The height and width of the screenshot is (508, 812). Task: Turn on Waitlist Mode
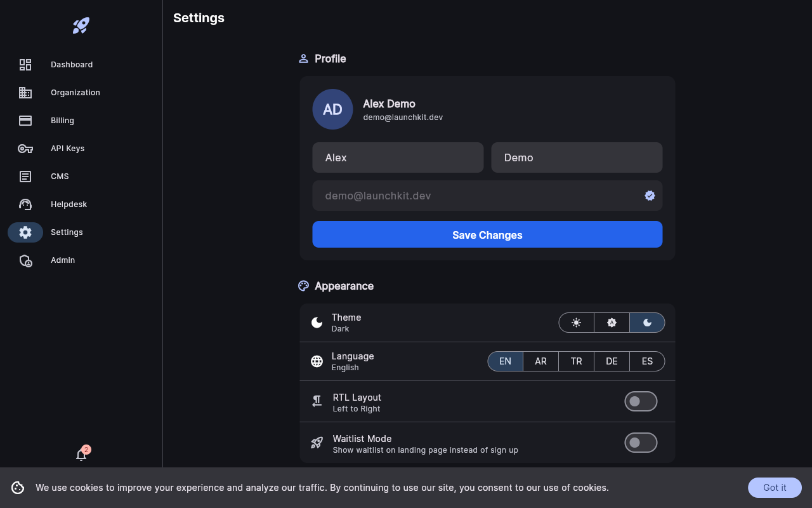pos(641,443)
